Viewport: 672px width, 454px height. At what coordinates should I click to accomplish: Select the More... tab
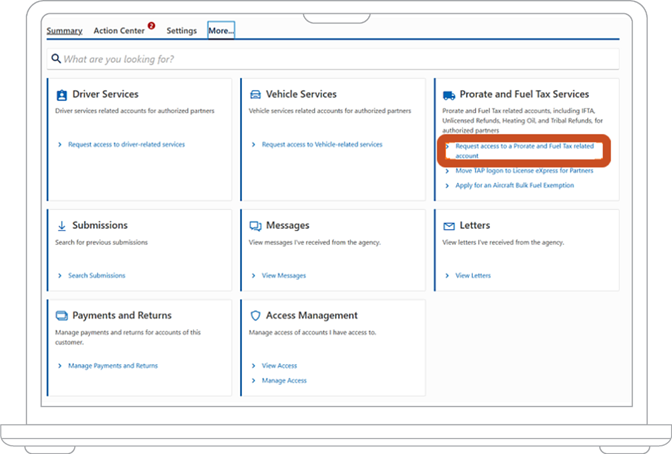tap(221, 30)
